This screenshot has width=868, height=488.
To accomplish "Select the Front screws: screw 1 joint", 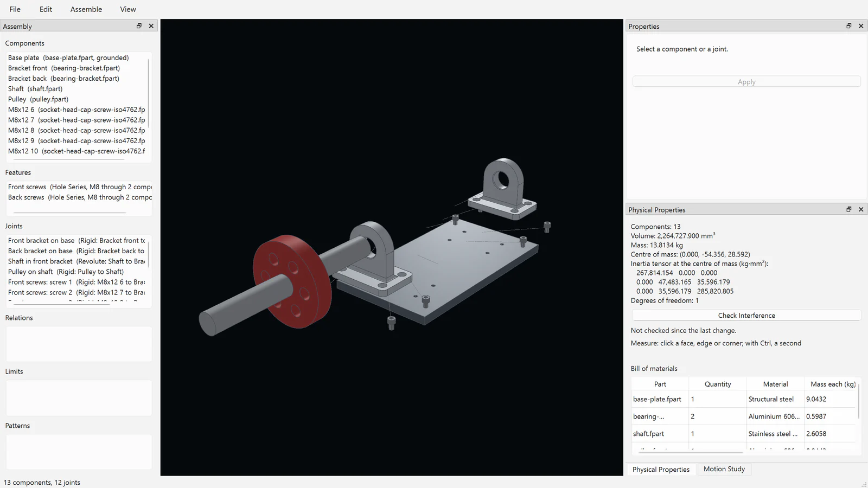I will coord(77,282).
